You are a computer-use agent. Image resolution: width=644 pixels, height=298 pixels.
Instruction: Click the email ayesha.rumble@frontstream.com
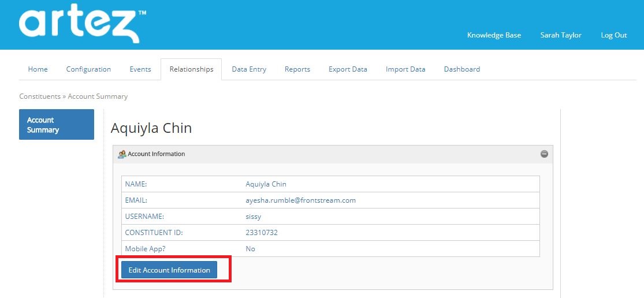(x=301, y=200)
